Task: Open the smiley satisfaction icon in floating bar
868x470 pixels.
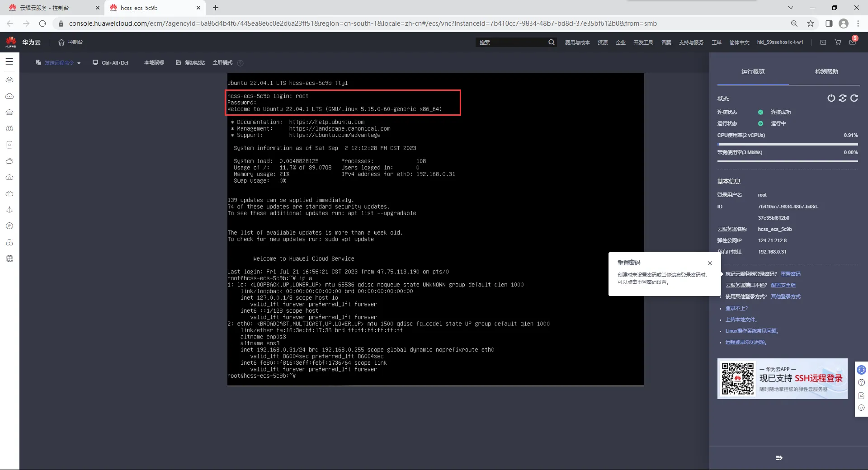Action: [x=861, y=408]
